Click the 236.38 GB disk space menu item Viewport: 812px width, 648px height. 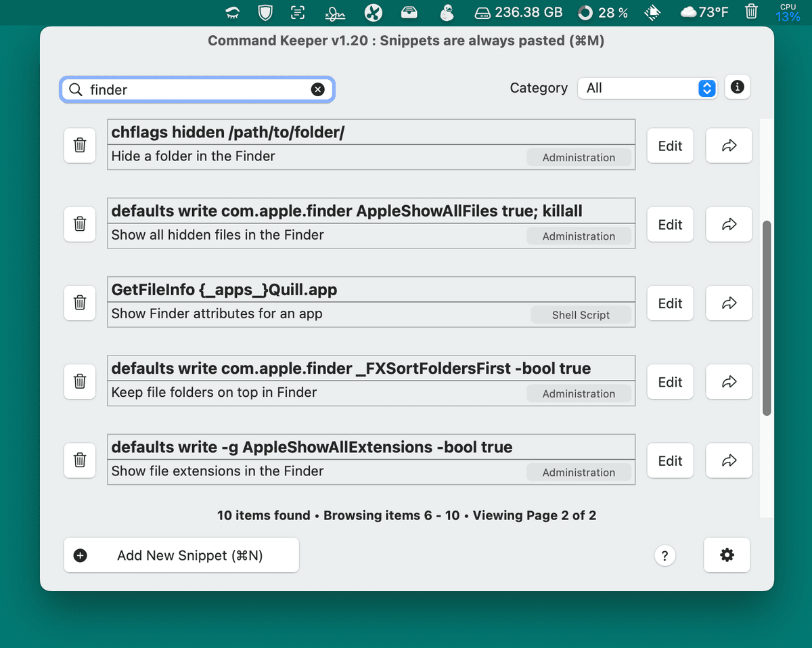(519, 12)
